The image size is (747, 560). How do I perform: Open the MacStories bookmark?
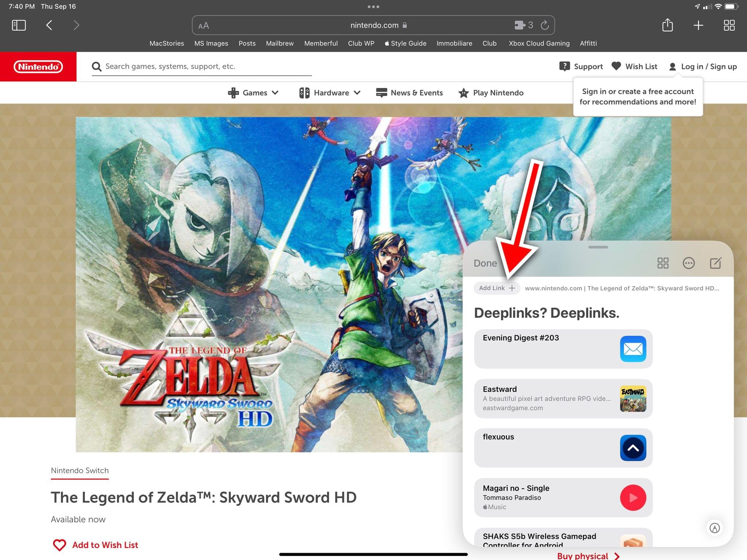167,43
